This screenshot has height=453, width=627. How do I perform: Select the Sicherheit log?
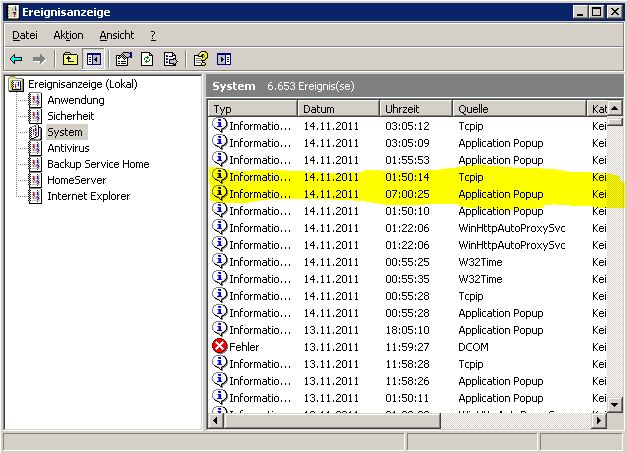click(71, 116)
